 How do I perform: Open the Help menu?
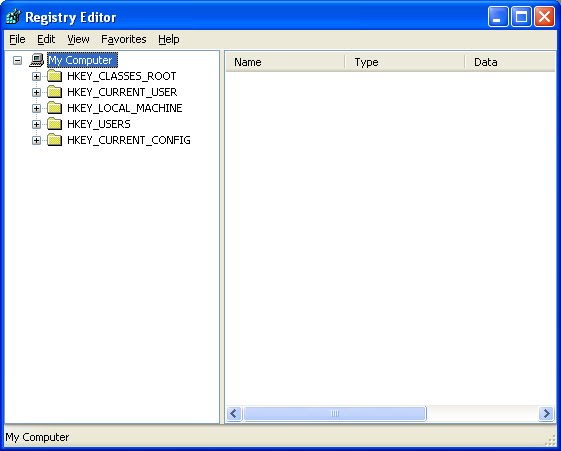[x=169, y=39]
